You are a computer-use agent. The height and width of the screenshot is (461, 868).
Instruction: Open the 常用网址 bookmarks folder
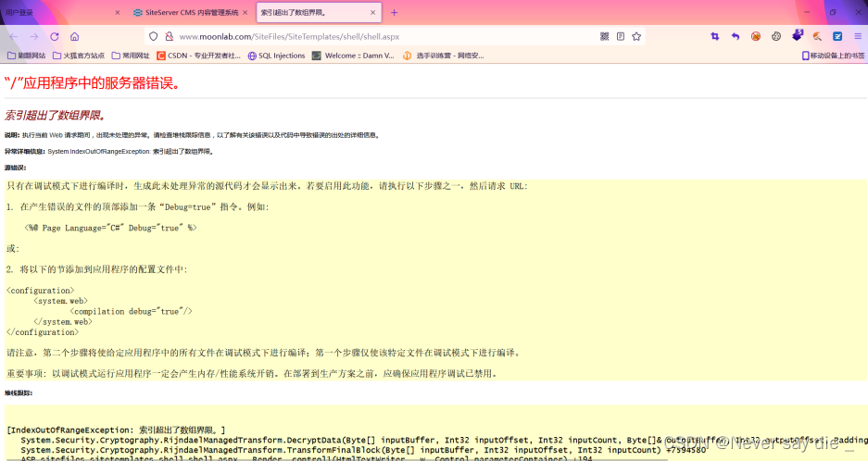132,56
